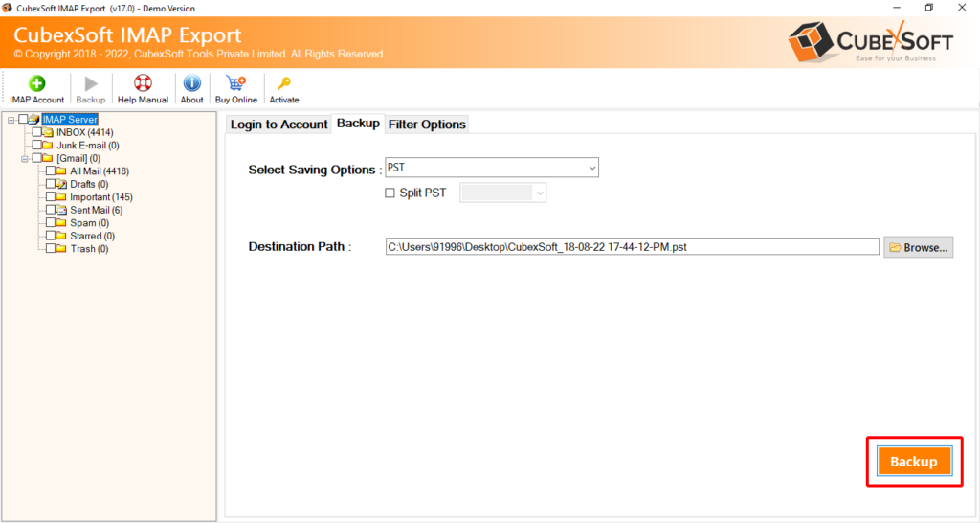Screen dimensions: 980x523
Task: Click the All Mail folder icon
Action: [x=61, y=171]
